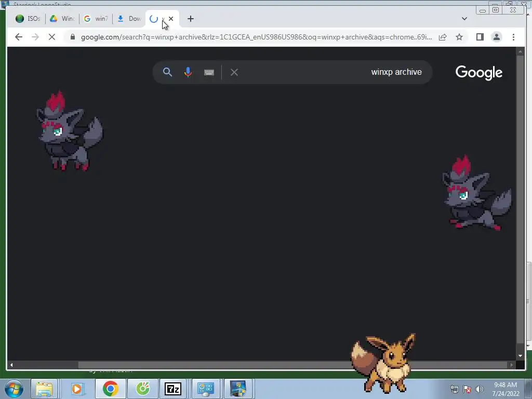Open the tab search dropdown chevron

(464, 19)
